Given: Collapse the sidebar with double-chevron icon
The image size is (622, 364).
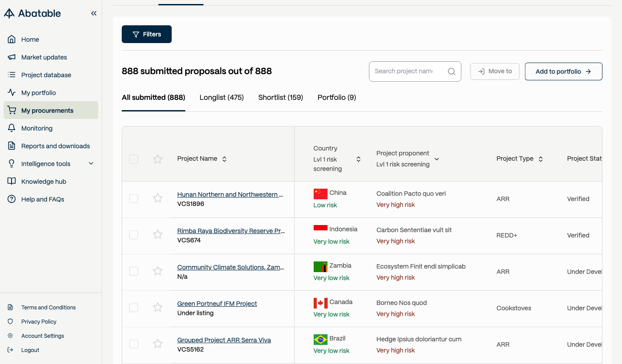Looking at the screenshot, I should click(x=94, y=13).
